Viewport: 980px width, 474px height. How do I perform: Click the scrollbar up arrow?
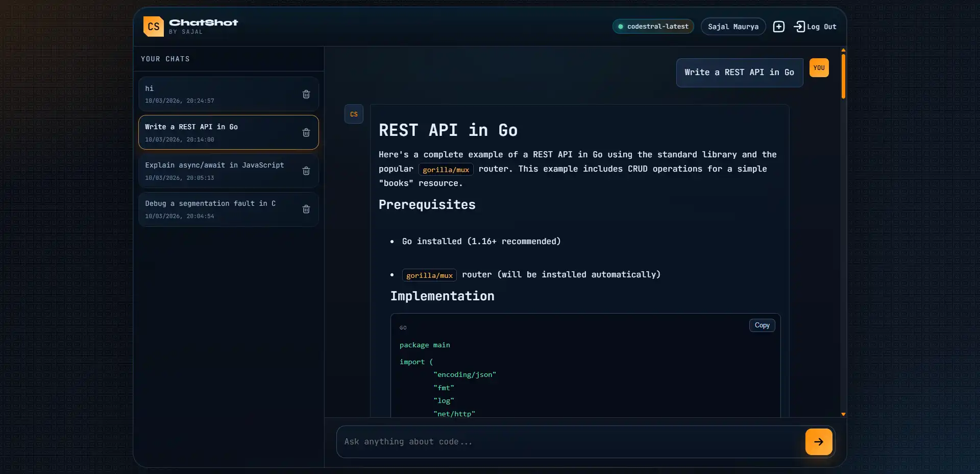[843, 50]
